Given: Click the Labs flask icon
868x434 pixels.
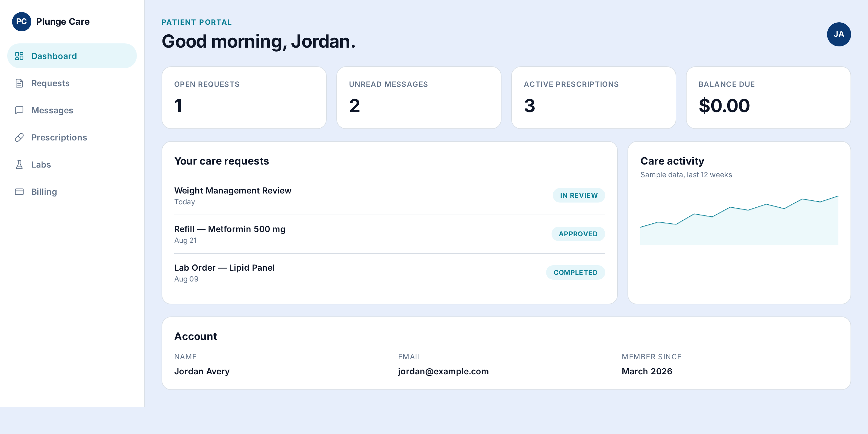Looking at the screenshot, I should tap(19, 165).
